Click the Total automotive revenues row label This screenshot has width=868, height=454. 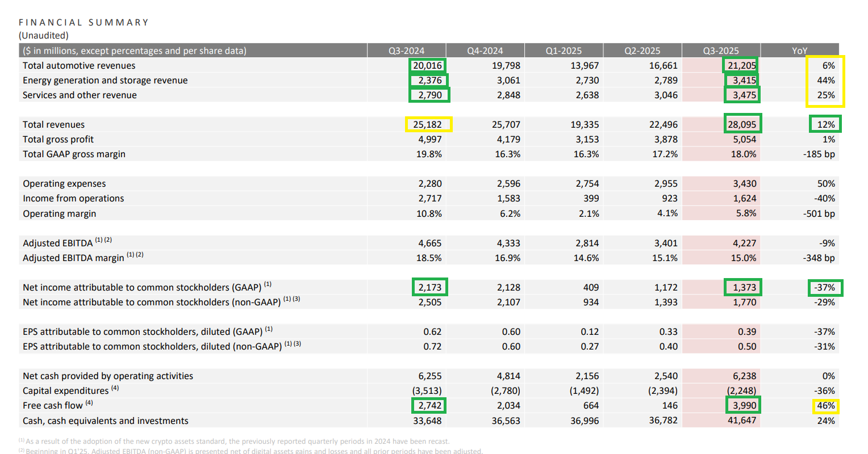click(x=79, y=66)
